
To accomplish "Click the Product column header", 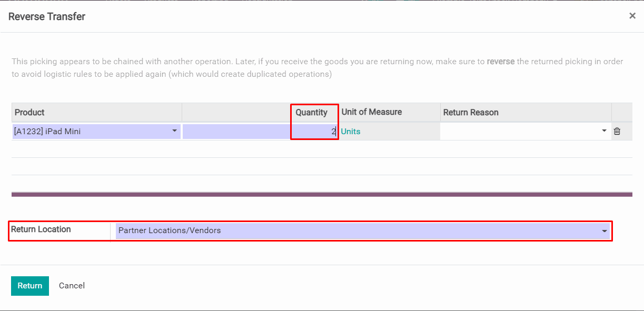I will 29,112.
